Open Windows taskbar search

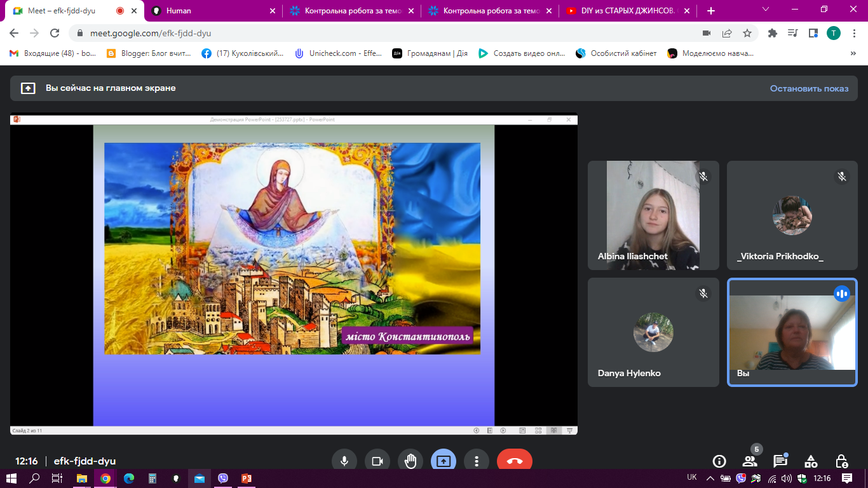coord(35,478)
